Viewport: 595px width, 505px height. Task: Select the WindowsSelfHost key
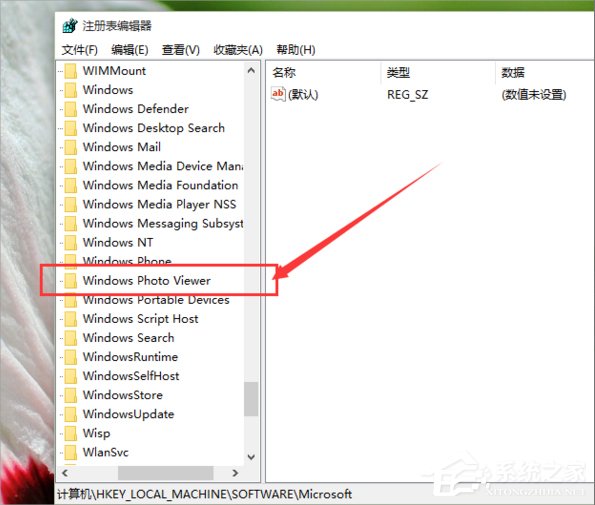pos(131,376)
